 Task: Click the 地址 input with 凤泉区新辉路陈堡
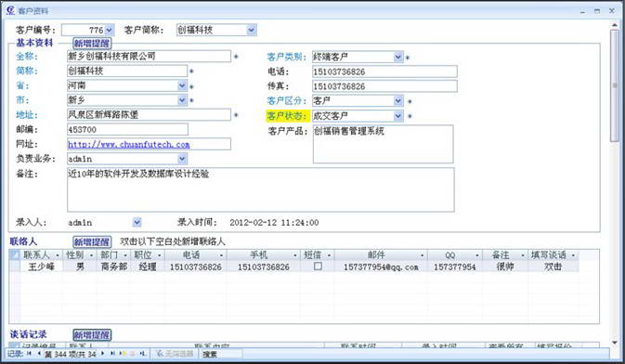(149, 115)
